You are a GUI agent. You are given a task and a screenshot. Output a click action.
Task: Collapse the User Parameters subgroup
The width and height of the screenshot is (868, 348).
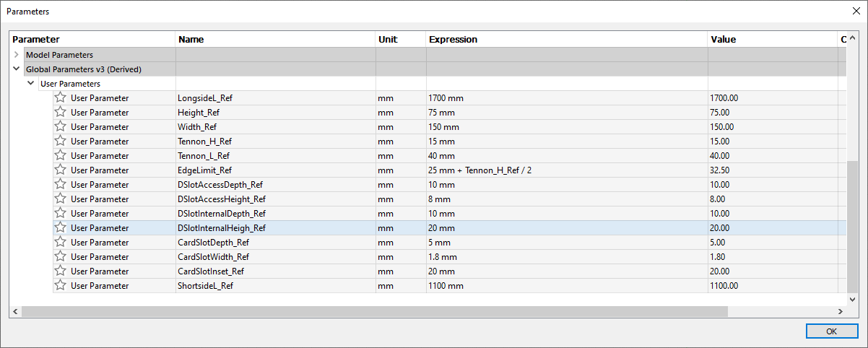tap(30, 84)
